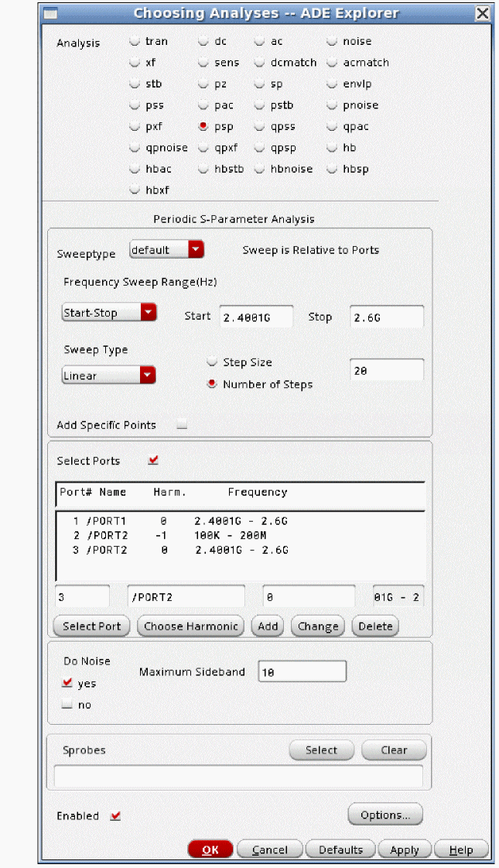Toggle the Select Ports checkbox
This screenshot has width=499, height=868.
click(x=153, y=460)
